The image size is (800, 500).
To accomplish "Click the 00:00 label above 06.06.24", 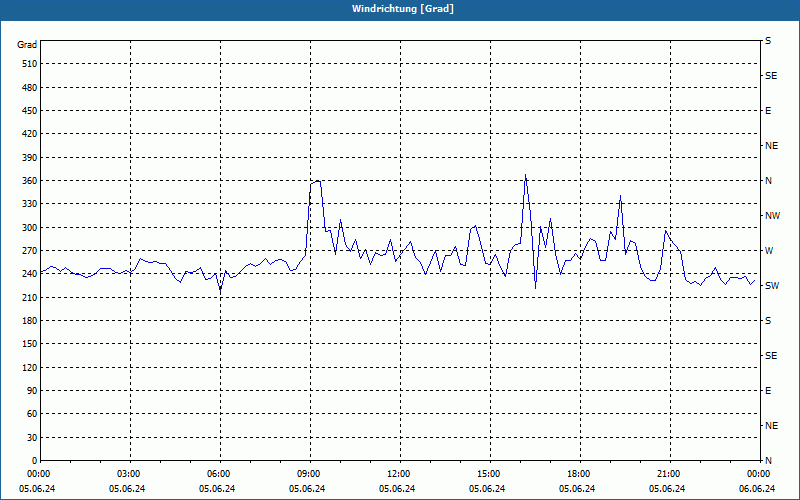I will click(759, 473).
